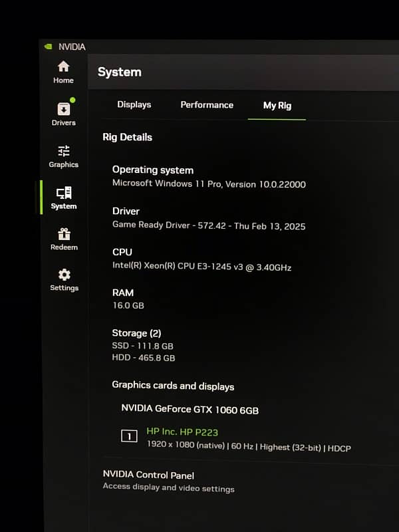The height and width of the screenshot is (532, 399).
Task: Open NVIDIA Control Panel link
Action: pos(148,475)
